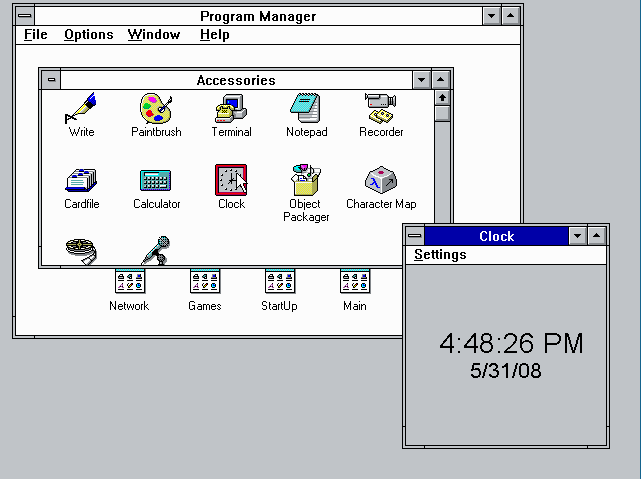This screenshot has width=641, height=479.
Task: Open the Clock window control menu box
Action: (x=415, y=236)
